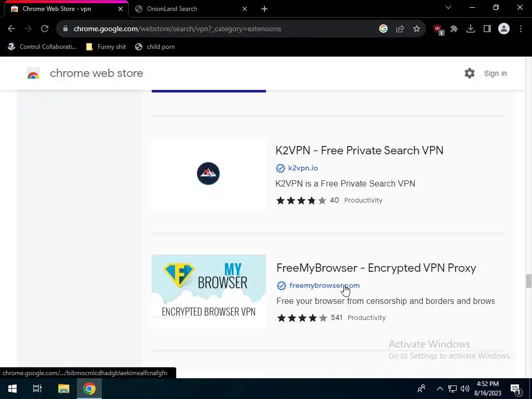The width and height of the screenshot is (532, 399).
Task: Open the Windows Start menu
Action: tap(12, 389)
